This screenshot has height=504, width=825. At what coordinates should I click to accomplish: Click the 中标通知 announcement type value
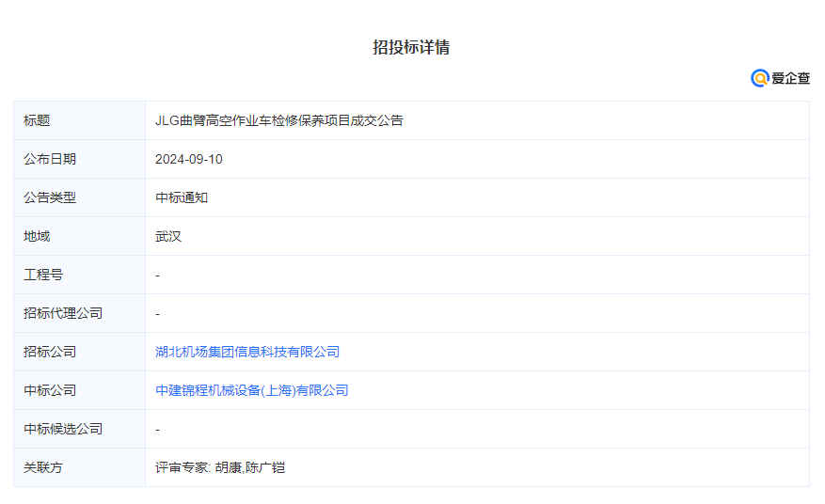182,197
